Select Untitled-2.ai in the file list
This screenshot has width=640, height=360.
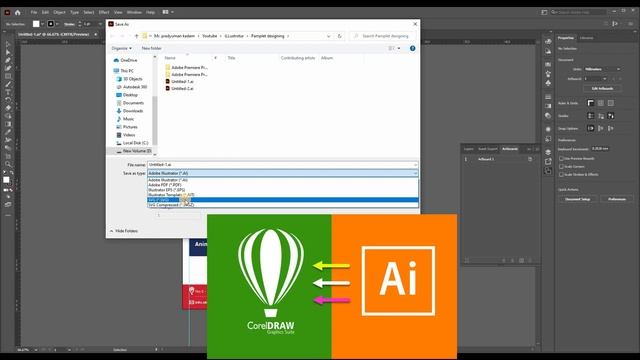pos(179,88)
